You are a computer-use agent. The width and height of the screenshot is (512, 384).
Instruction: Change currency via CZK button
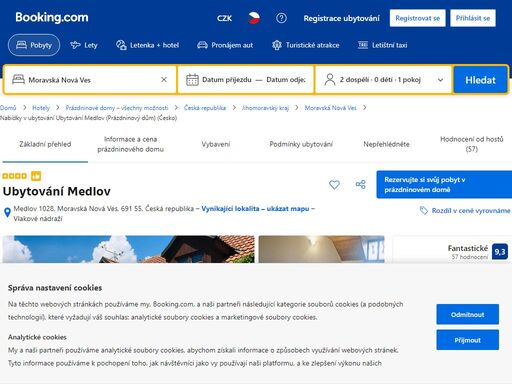(x=224, y=18)
